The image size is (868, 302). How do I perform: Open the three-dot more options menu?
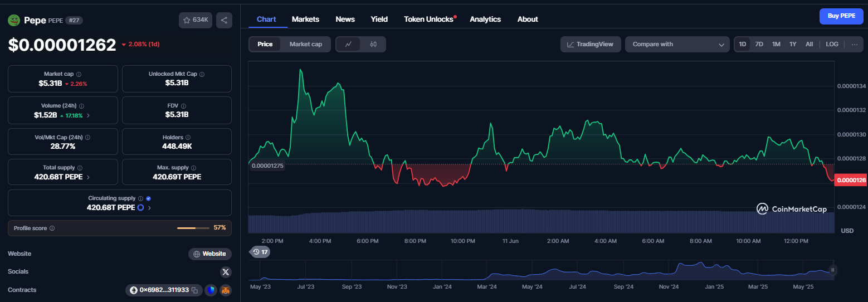855,44
